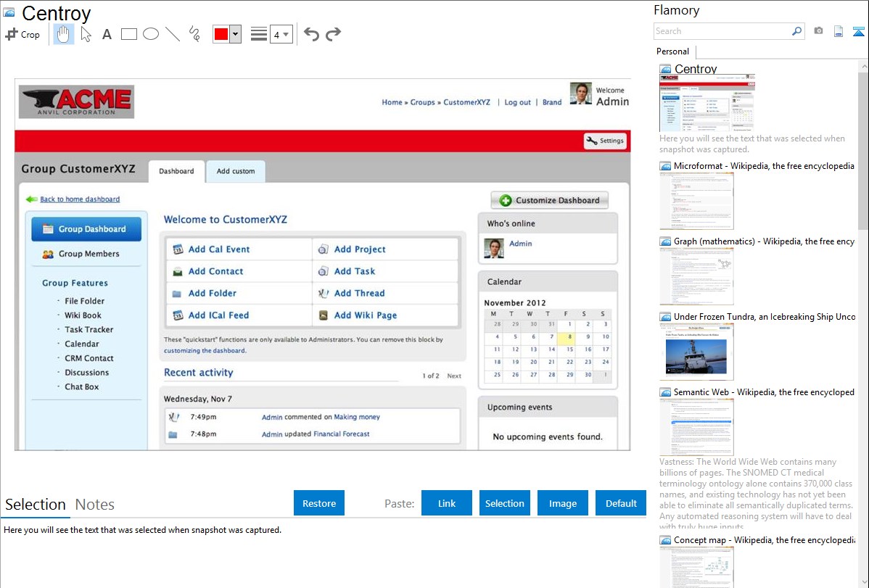
Task: Undo the last annotation
Action: (311, 34)
